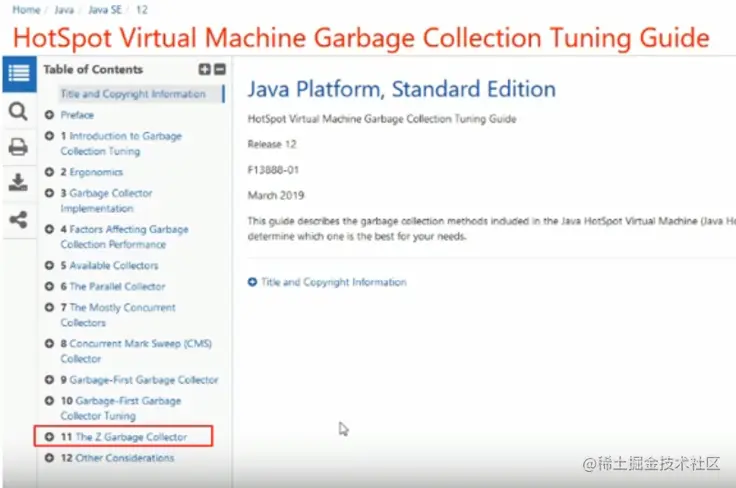The image size is (736, 488).
Task: Expand chapter 1 Introduction to Garbage Collection
Action: (49, 136)
